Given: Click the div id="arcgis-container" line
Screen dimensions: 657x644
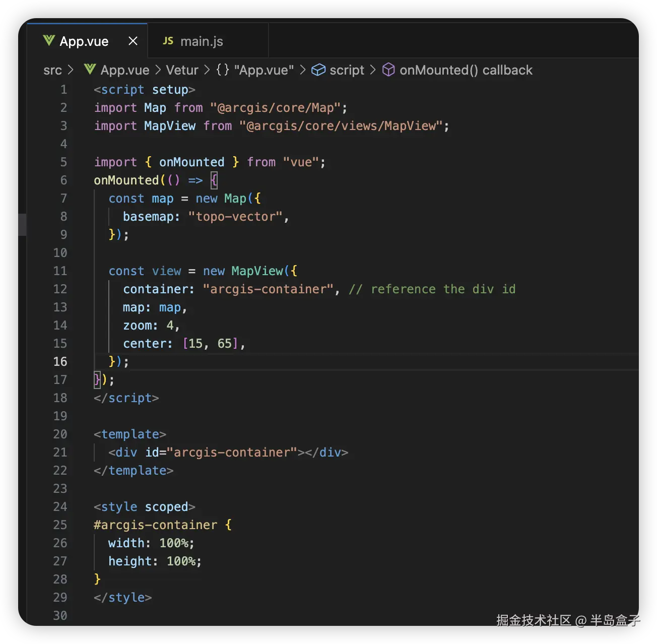Looking at the screenshot, I should (x=228, y=453).
